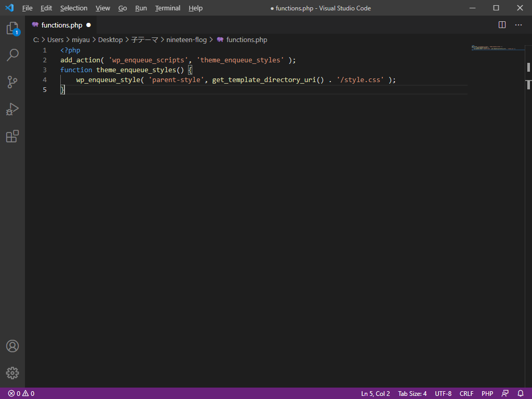The width and height of the screenshot is (532, 399).
Task: Click the add_action function call
Action: coord(81,60)
